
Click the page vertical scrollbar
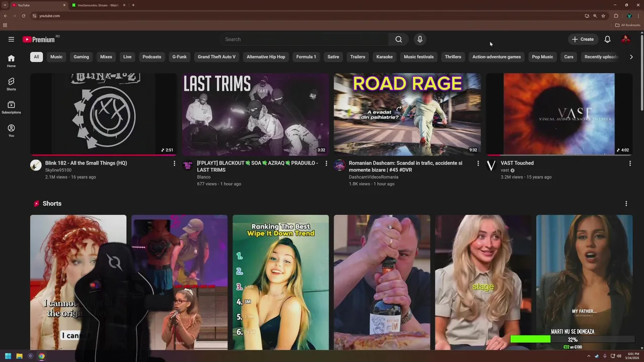pos(641,73)
